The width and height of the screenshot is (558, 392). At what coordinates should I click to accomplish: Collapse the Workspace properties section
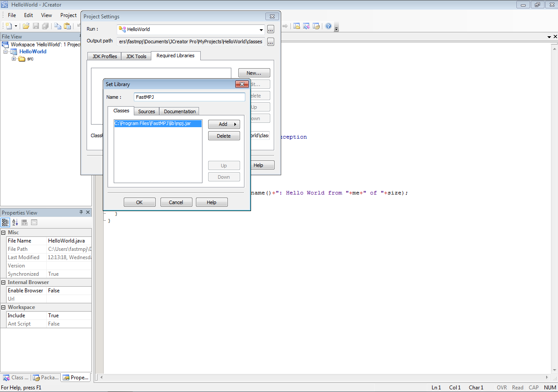point(3,307)
